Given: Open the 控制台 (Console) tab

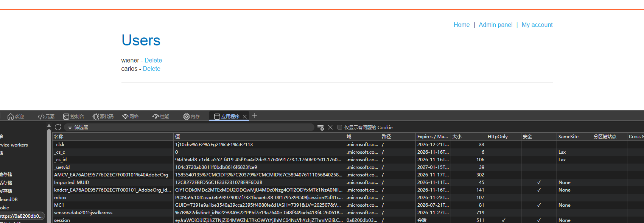Looking at the screenshot, I should (x=73, y=117).
